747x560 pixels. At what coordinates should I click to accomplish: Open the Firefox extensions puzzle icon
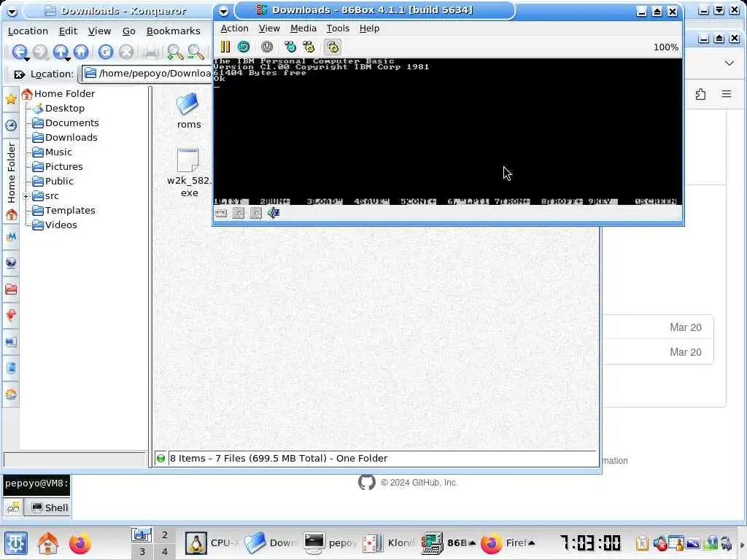coord(700,94)
